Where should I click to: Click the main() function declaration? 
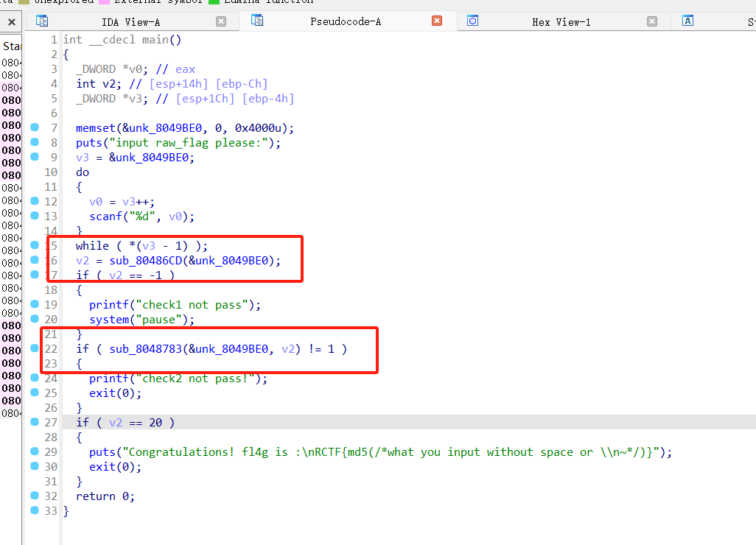122,40
